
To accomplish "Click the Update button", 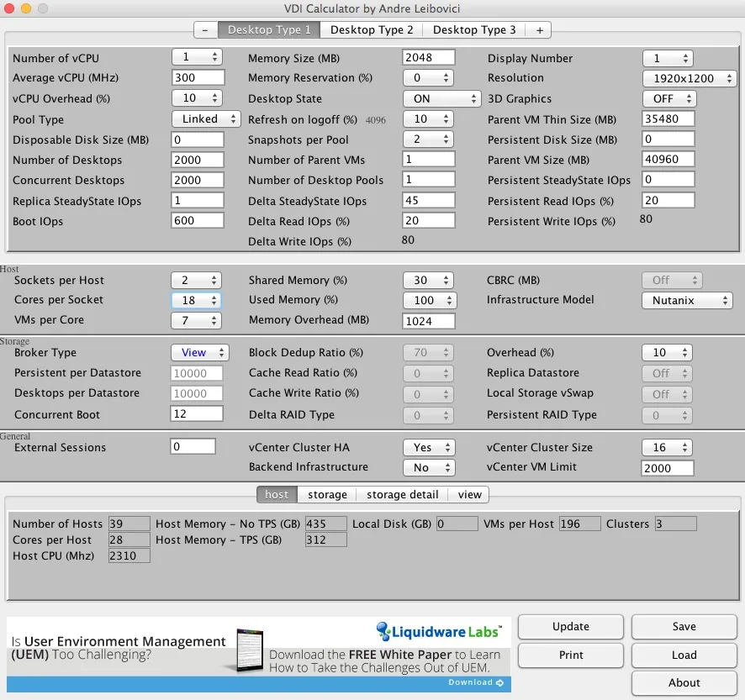I will [x=571, y=626].
